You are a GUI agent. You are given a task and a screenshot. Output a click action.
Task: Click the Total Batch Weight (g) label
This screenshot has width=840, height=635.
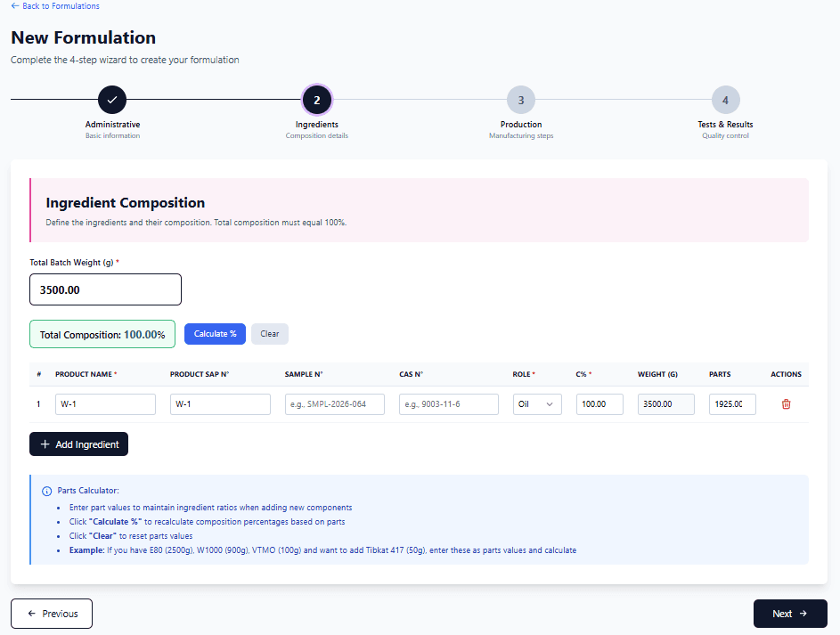tap(74, 263)
